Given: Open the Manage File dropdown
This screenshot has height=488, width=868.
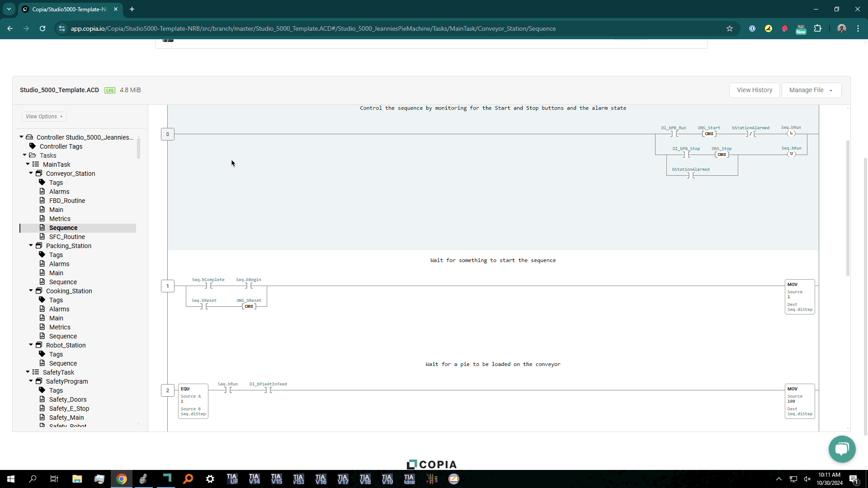Looking at the screenshot, I should tap(811, 90).
